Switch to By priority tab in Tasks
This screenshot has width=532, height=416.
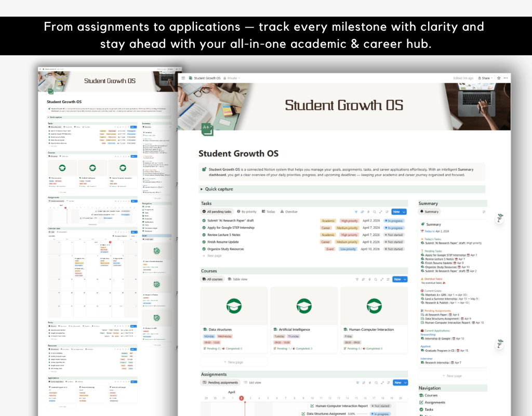point(247,212)
